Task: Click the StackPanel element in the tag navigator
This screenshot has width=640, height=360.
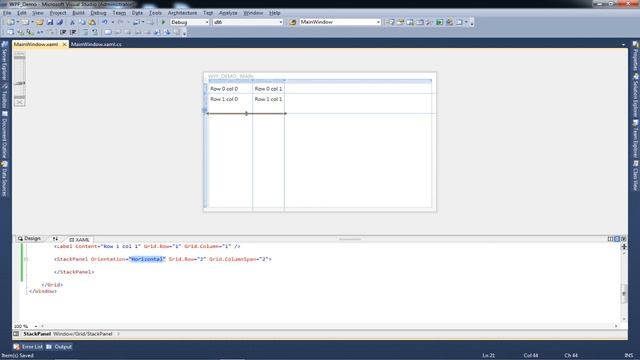Action: (x=37, y=334)
